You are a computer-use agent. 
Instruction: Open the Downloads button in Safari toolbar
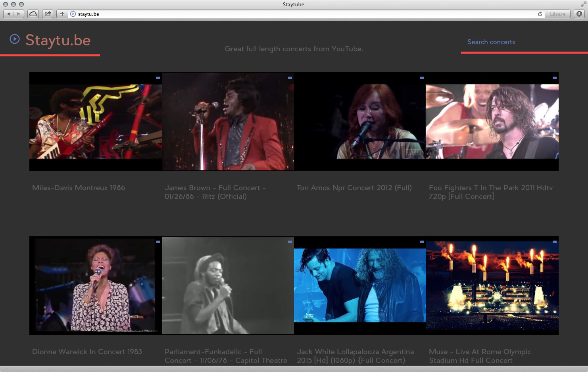click(x=579, y=14)
